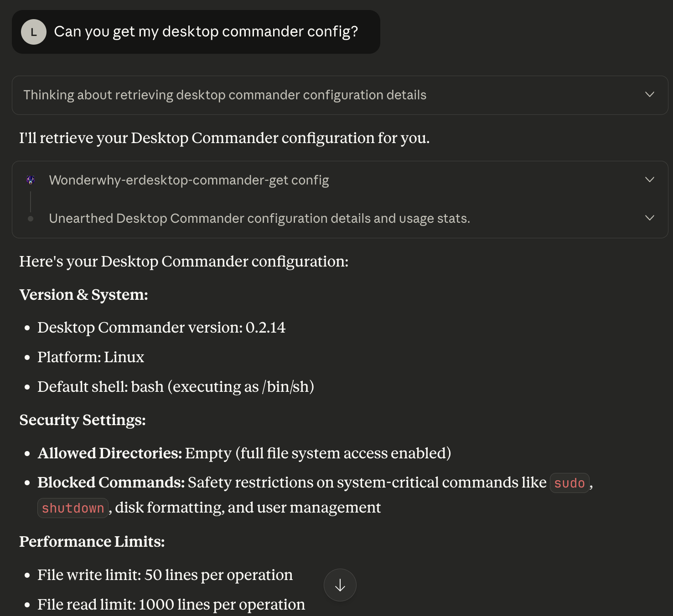Click the Performance Limits heading text
The width and height of the screenshot is (673, 616).
click(92, 542)
